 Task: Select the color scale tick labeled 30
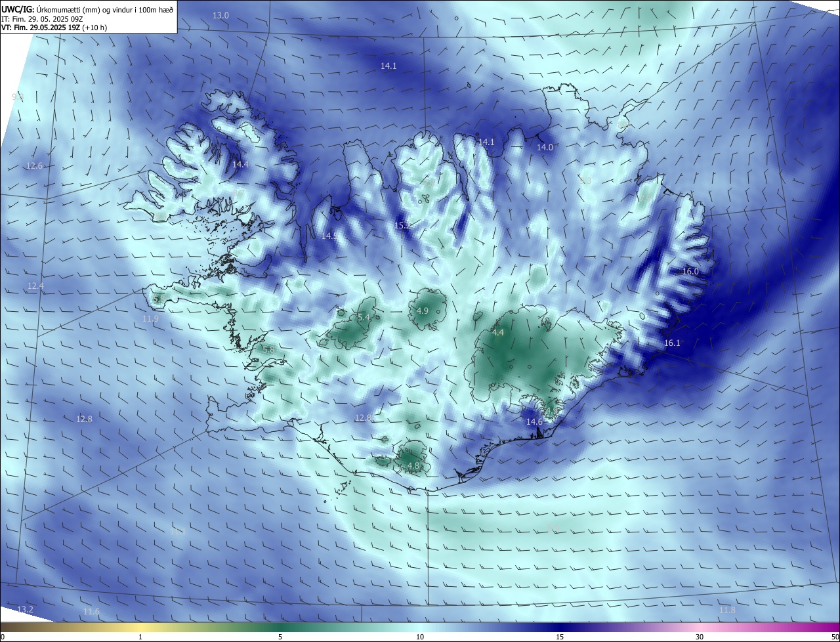(700, 637)
